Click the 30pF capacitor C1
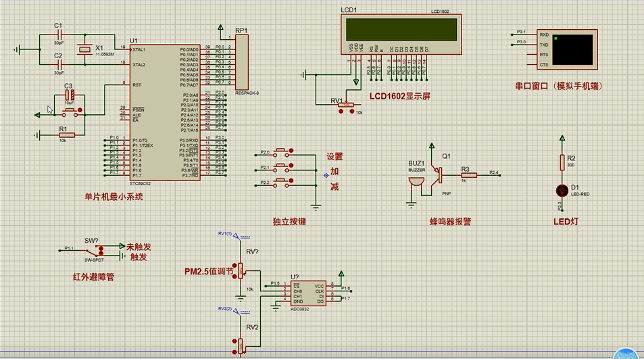The image size is (644, 359). 58,33
